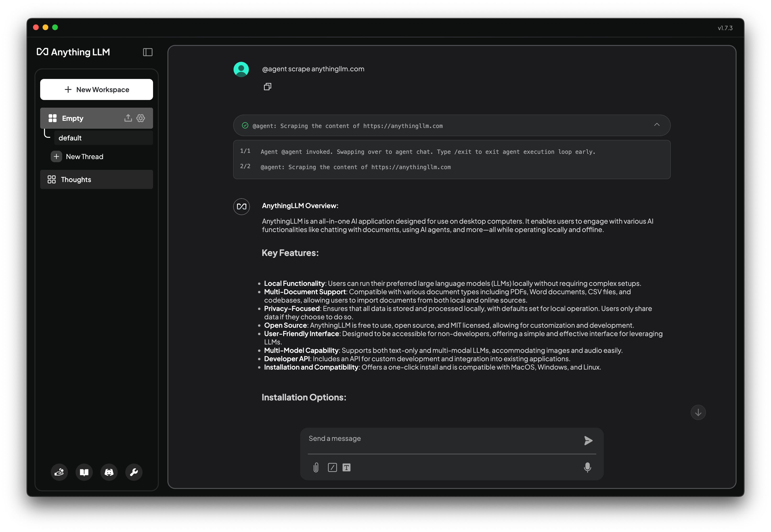Click the AnythingLLM assistant avatar
This screenshot has height=532, width=771.
point(242,207)
